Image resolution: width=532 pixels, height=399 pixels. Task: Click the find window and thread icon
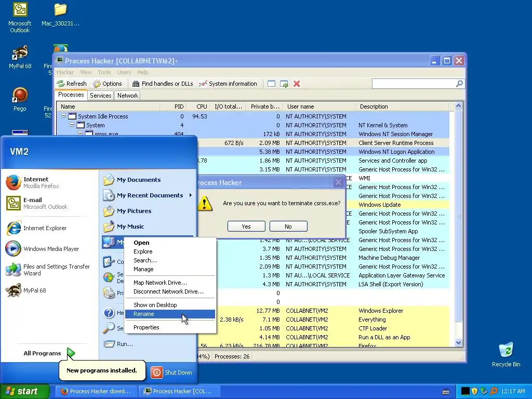pyautogui.click(x=284, y=84)
